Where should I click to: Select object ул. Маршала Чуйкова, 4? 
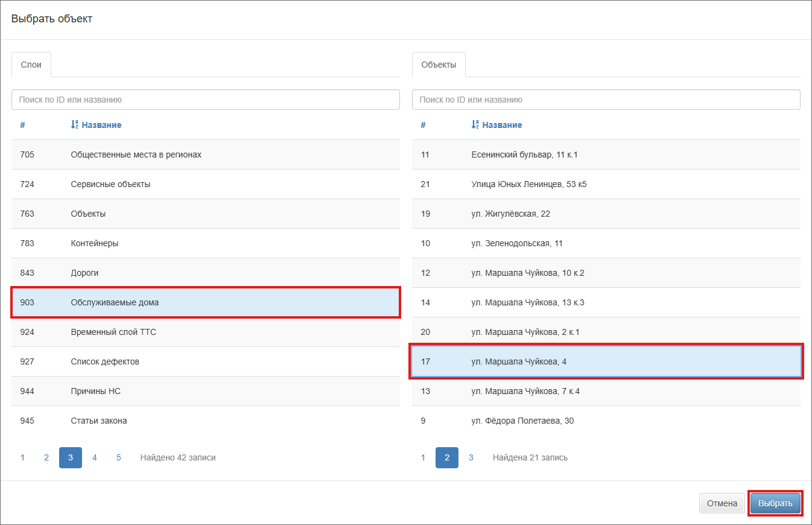click(x=606, y=361)
